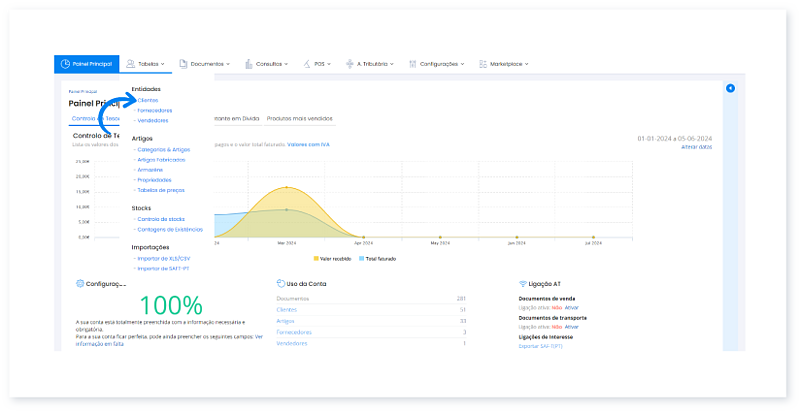Click the POS menu icon
800x411 pixels.
[x=307, y=64]
